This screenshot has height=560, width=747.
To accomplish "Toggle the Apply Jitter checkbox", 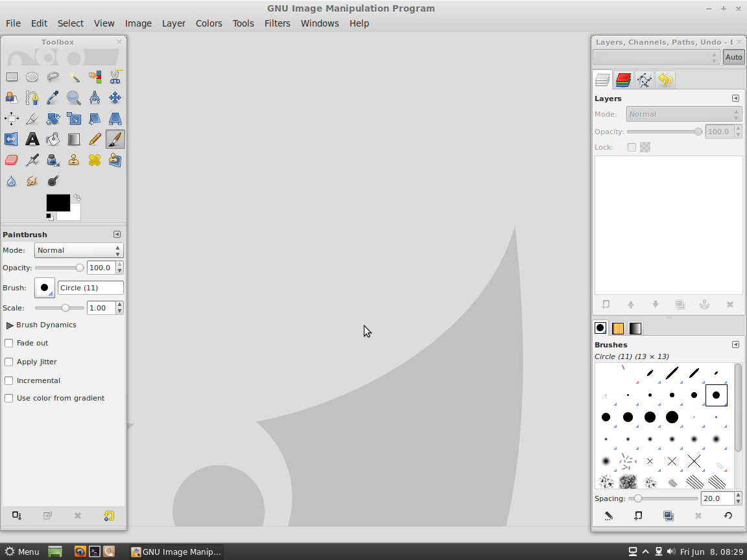I will tap(8, 362).
